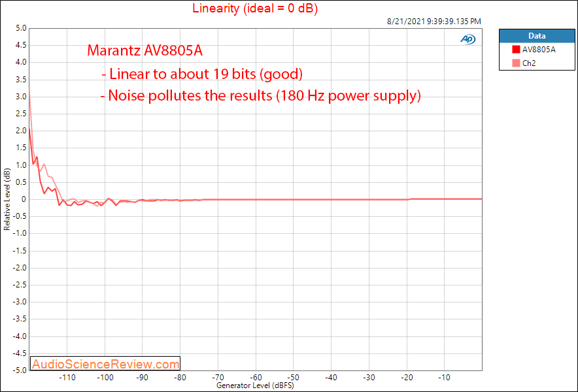
Task: Click the -100 generator level tick label
Action: [105, 378]
